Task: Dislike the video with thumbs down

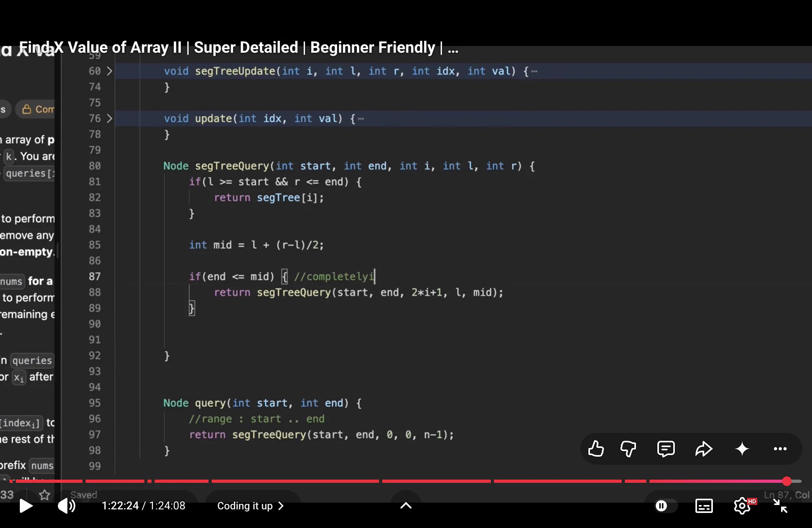Action: (x=628, y=449)
